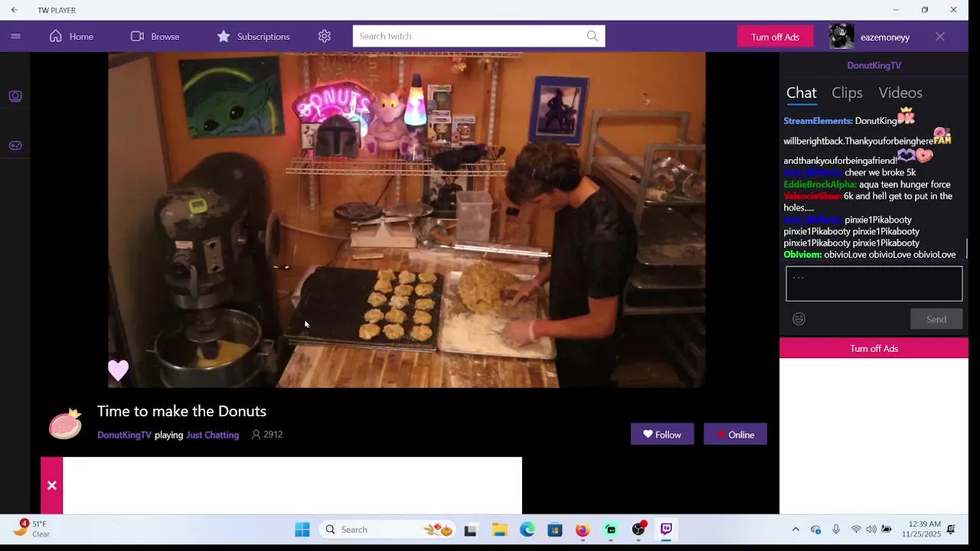Click the battery tray icon
This screenshot has width=980, height=551.
tap(887, 530)
